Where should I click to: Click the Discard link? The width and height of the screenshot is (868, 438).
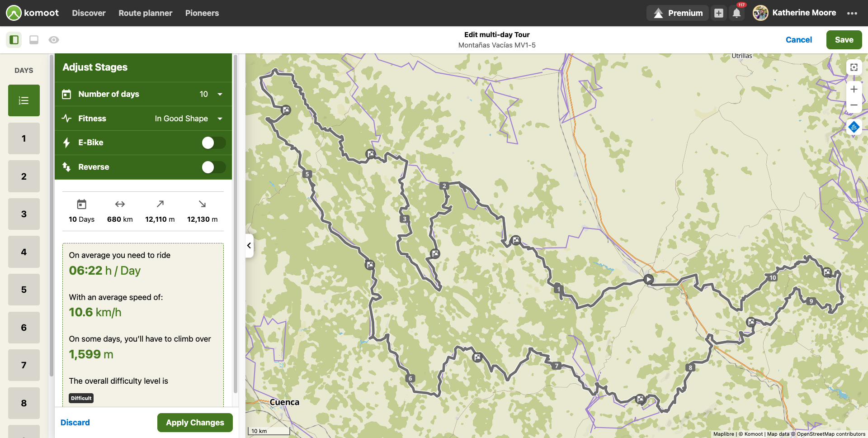[x=75, y=422]
